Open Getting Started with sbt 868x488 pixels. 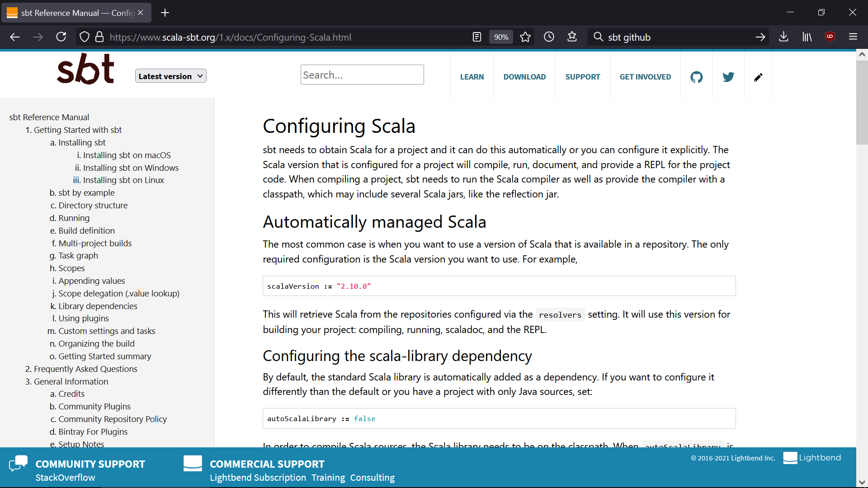pyautogui.click(x=78, y=130)
